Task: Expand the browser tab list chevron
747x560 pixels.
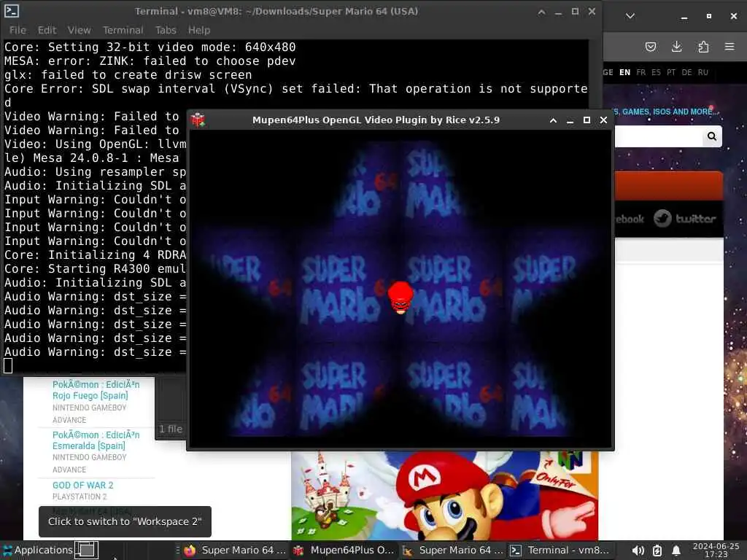Action: pos(630,16)
